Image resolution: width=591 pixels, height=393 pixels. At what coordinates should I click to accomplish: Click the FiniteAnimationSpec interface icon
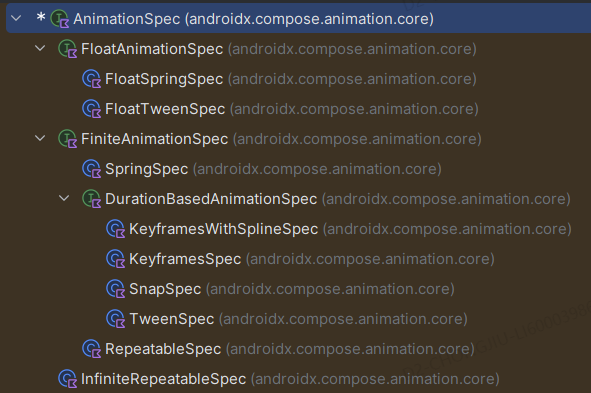pos(68,139)
